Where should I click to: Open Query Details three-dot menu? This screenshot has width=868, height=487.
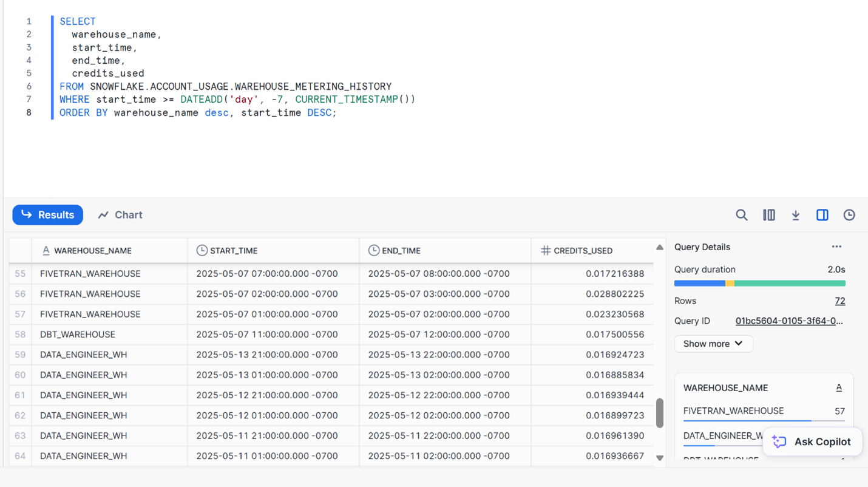836,247
